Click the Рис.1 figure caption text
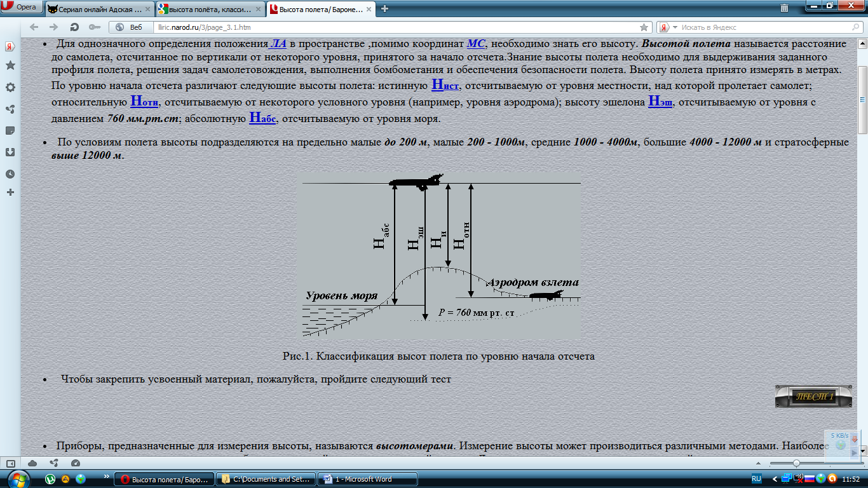This screenshot has width=868, height=488. [x=438, y=356]
